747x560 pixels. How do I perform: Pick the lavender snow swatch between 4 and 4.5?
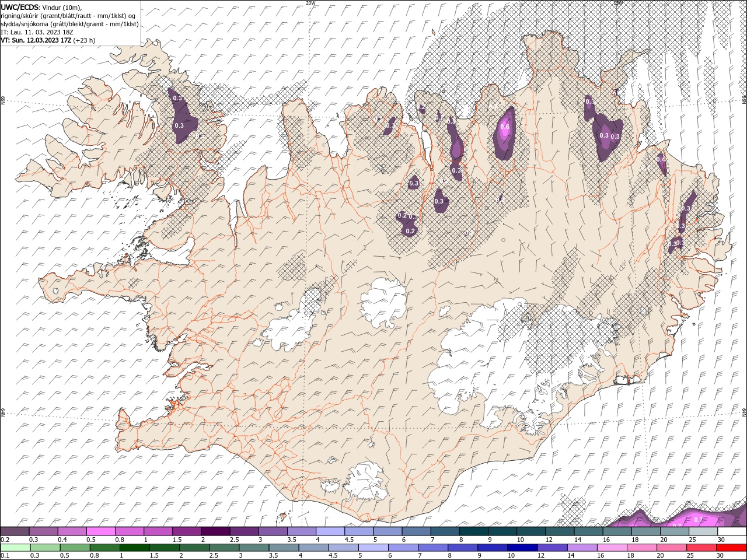(330, 531)
